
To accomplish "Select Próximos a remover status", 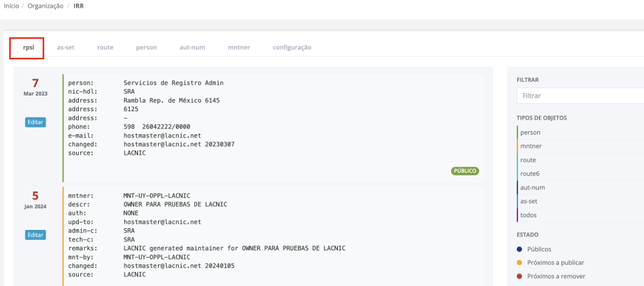I will (556, 276).
